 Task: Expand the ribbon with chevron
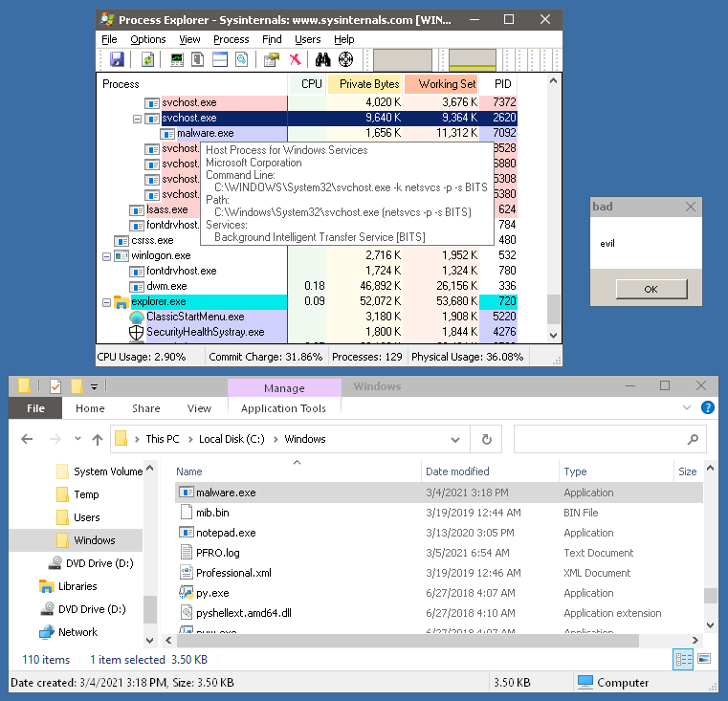687,408
